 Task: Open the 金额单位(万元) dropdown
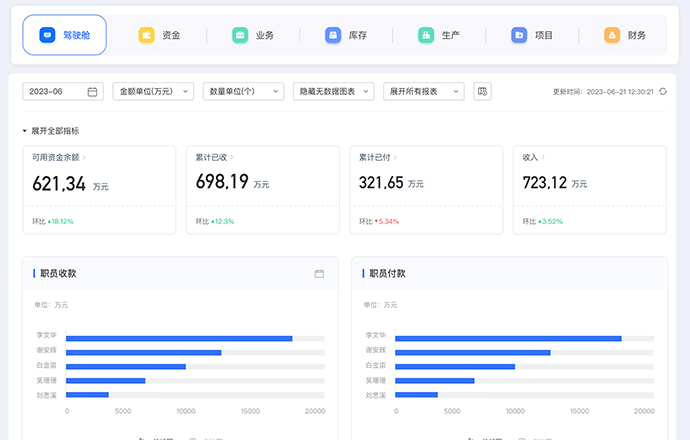tap(153, 91)
